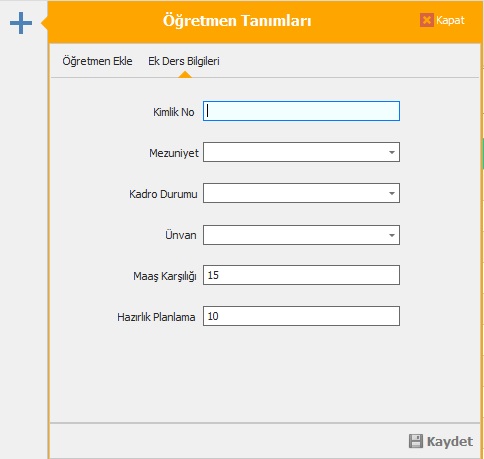Switch to the Öğretmen Ekle tab
The image size is (484, 459).
pos(97,61)
